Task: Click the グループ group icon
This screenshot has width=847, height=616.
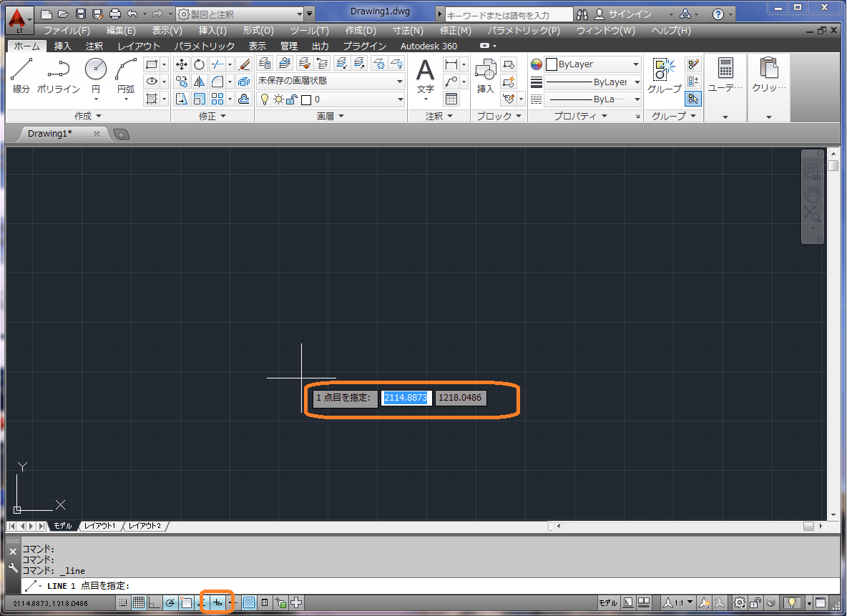Action: [x=664, y=76]
